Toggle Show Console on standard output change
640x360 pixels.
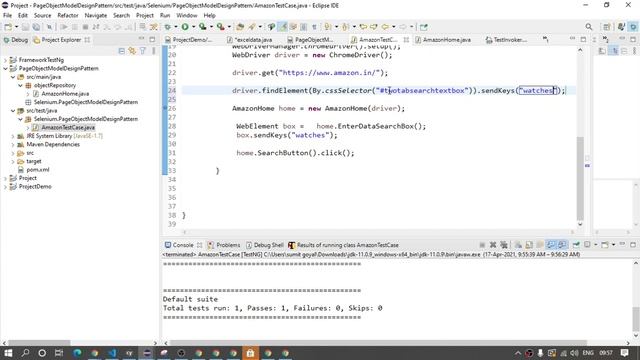(551, 245)
